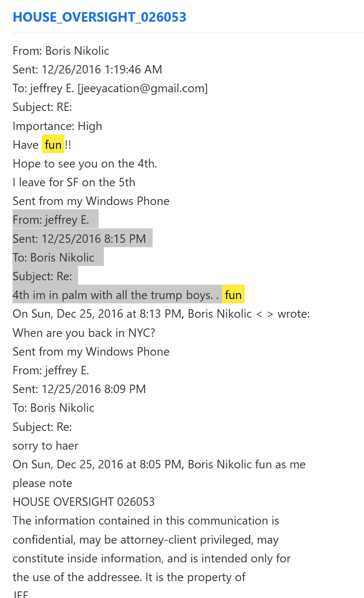Click the grey-highlighted "To: Boris Nikolic" line
This screenshot has height=598, width=364.
click(x=54, y=257)
